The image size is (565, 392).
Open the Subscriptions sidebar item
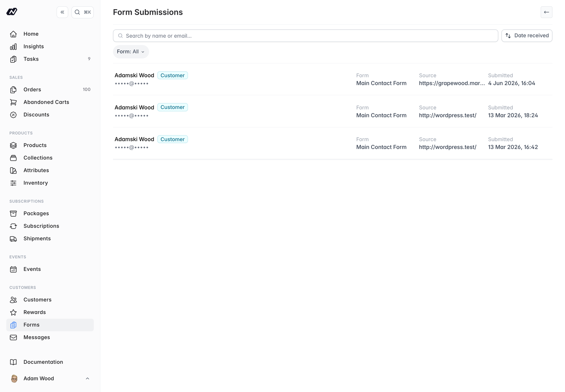[50, 226]
